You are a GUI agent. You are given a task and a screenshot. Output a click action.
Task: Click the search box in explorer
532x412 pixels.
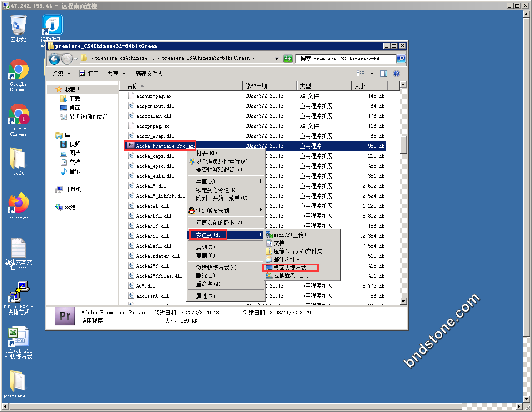(x=346, y=59)
